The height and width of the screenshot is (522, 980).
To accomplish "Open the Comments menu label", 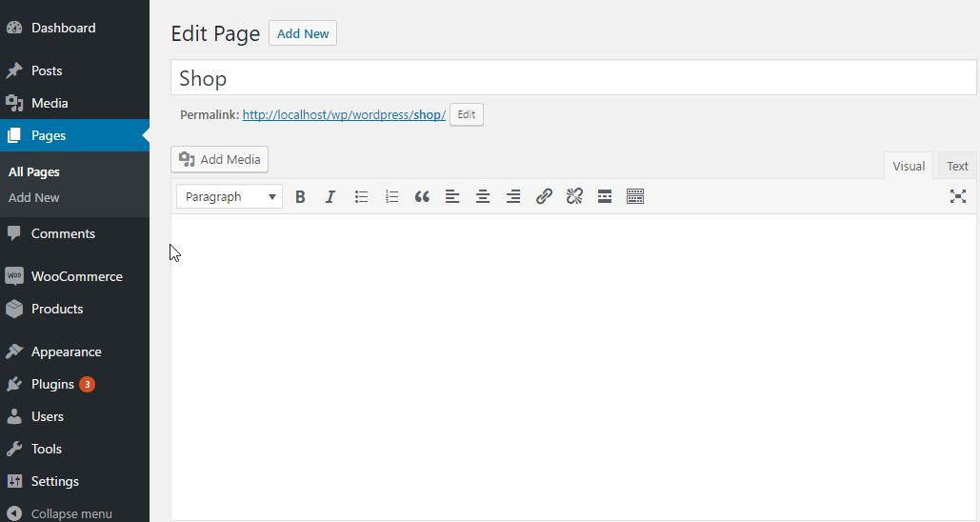I will 63,233.
